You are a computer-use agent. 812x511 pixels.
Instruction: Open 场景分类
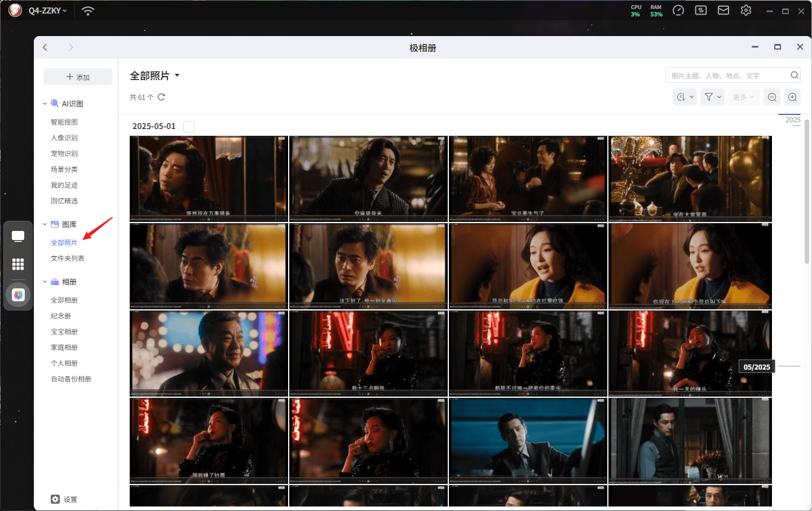pos(64,169)
